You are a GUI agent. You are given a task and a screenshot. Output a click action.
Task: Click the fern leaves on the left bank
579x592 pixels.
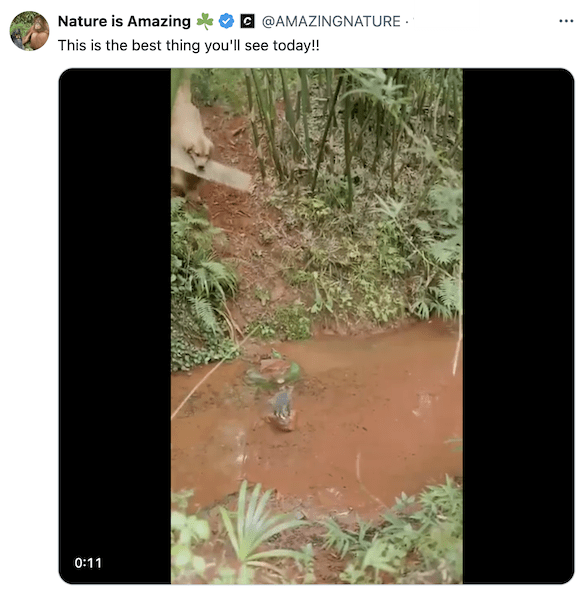(x=204, y=272)
